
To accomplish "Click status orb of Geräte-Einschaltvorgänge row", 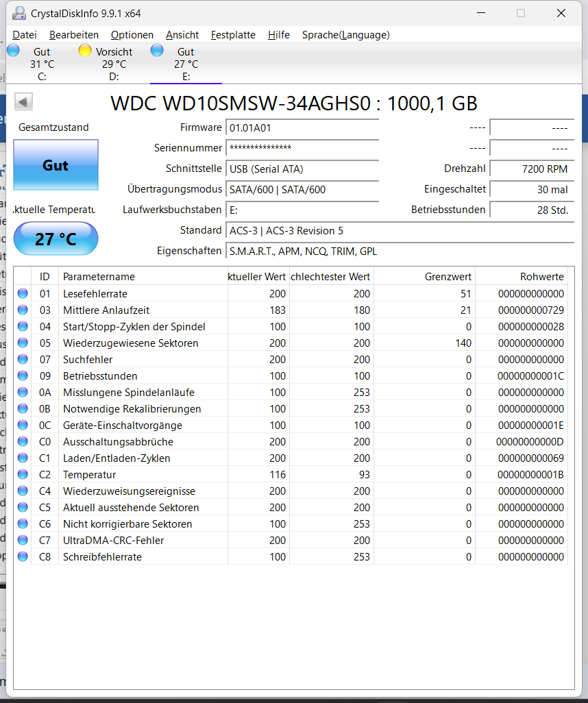I will (23, 425).
